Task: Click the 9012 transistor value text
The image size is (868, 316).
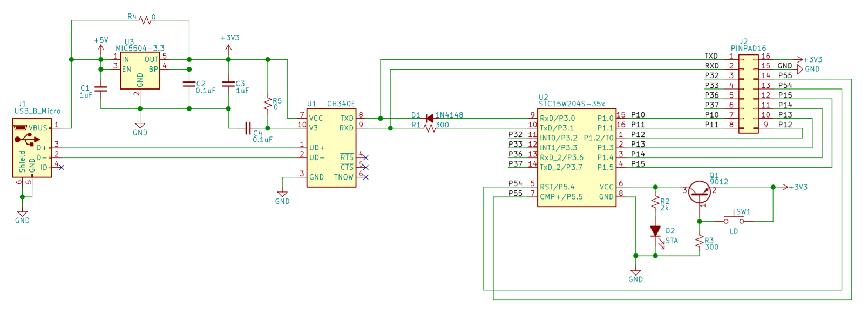Action: pyautogui.click(x=719, y=182)
